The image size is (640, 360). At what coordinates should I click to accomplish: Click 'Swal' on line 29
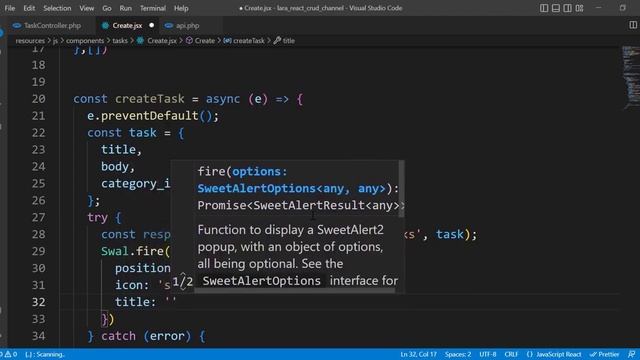pyautogui.click(x=115, y=251)
